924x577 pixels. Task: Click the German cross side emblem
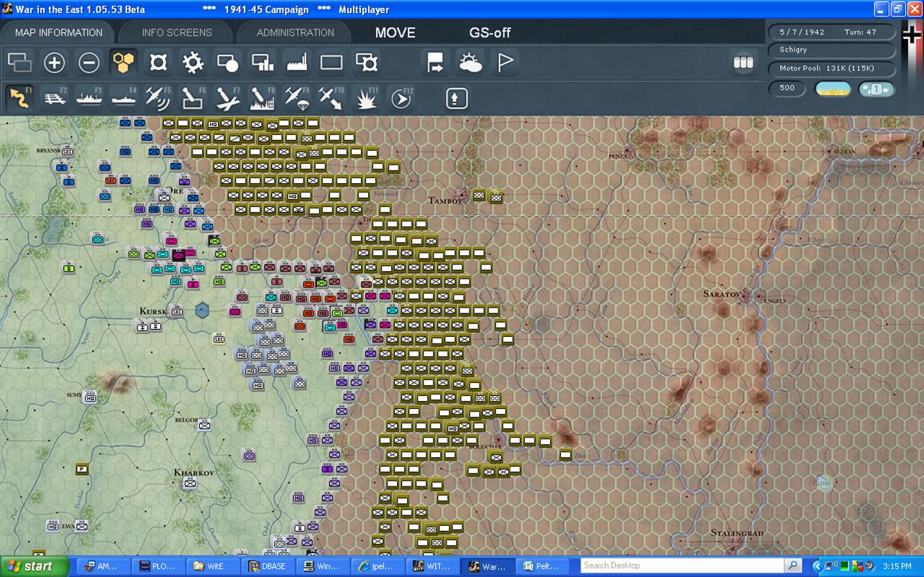coord(912,34)
